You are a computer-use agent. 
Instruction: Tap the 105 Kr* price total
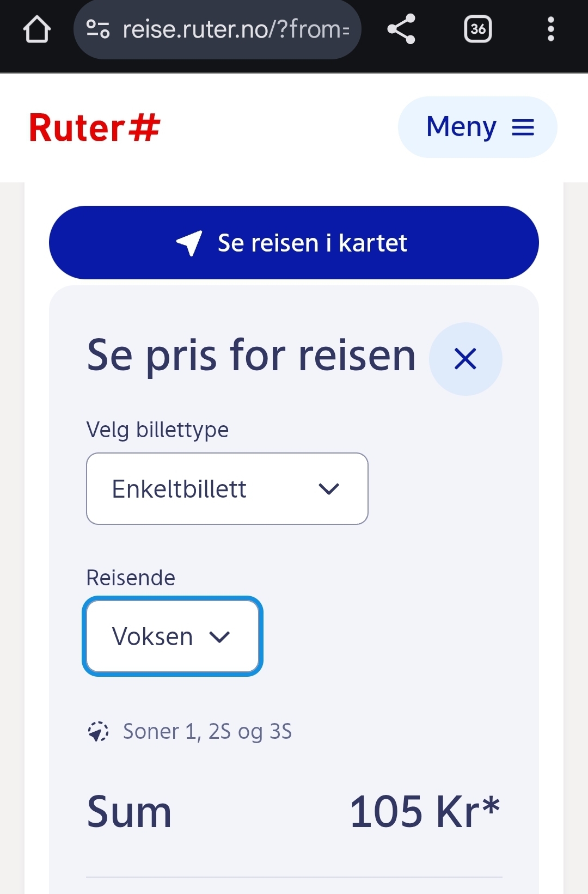pyautogui.click(x=425, y=811)
